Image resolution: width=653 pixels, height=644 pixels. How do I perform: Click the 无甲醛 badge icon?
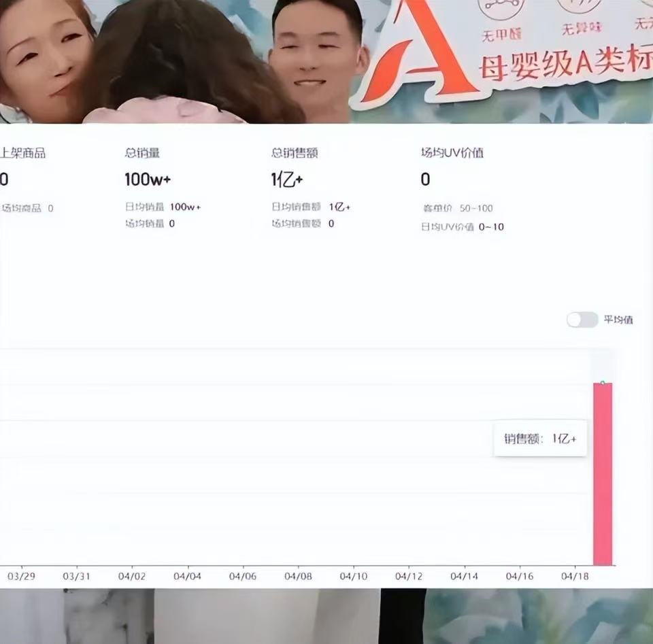coord(500,8)
